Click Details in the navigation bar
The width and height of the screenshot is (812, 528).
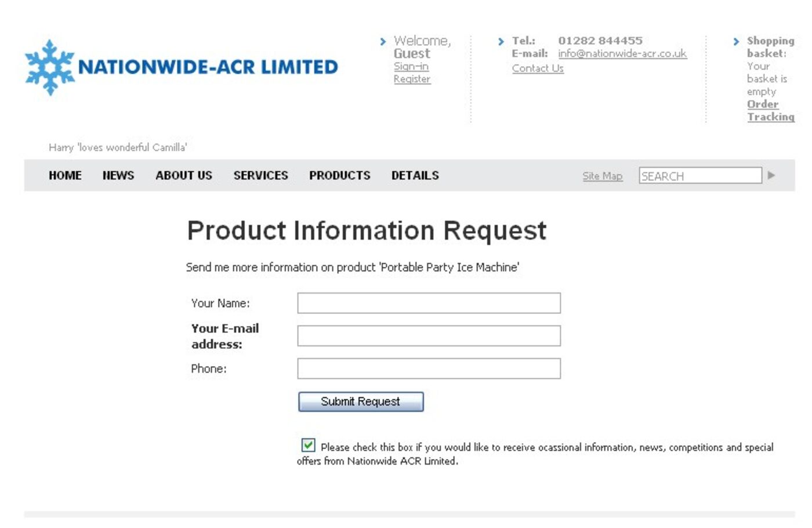415,175
